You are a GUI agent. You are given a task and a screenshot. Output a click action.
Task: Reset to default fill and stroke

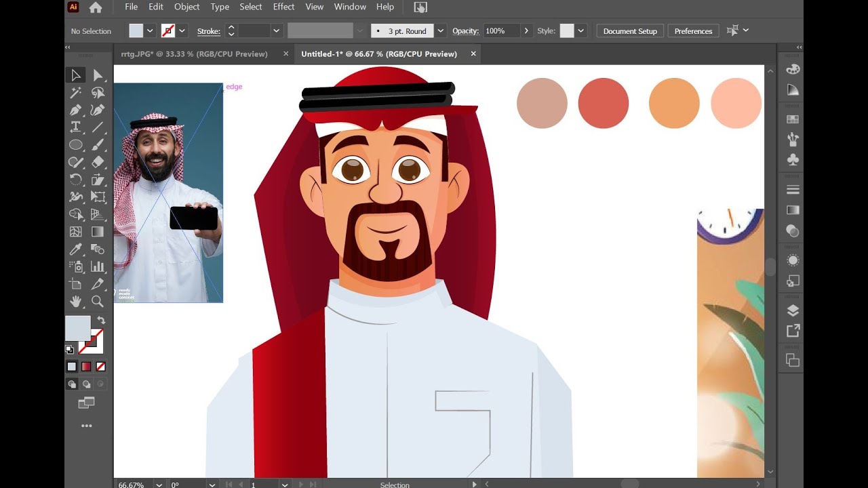tap(69, 350)
